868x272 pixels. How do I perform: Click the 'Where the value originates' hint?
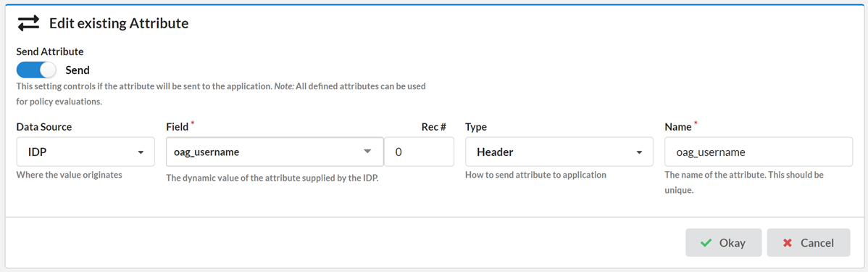click(70, 175)
